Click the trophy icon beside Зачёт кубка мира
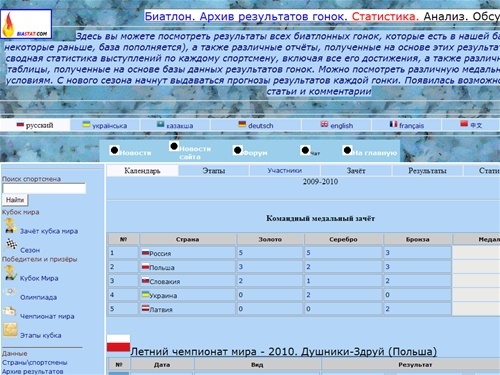This screenshot has height=375, width=500. (x=10, y=226)
